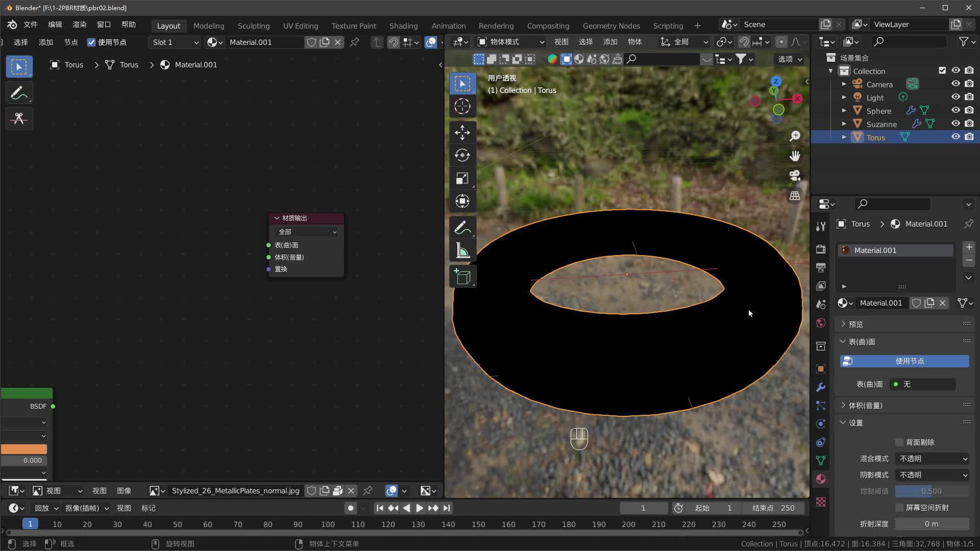The height and width of the screenshot is (551, 980).
Task: Open the Slot 1 dropdown
Action: (x=175, y=42)
